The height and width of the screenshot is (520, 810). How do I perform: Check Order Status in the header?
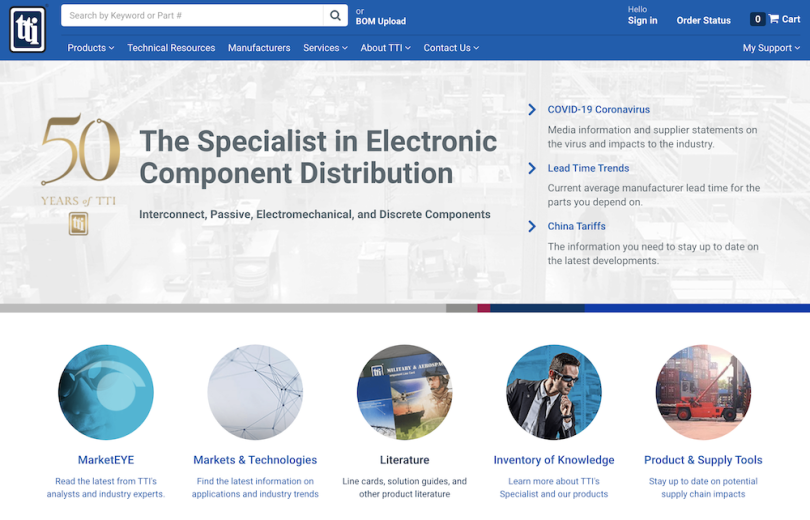click(x=703, y=20)
